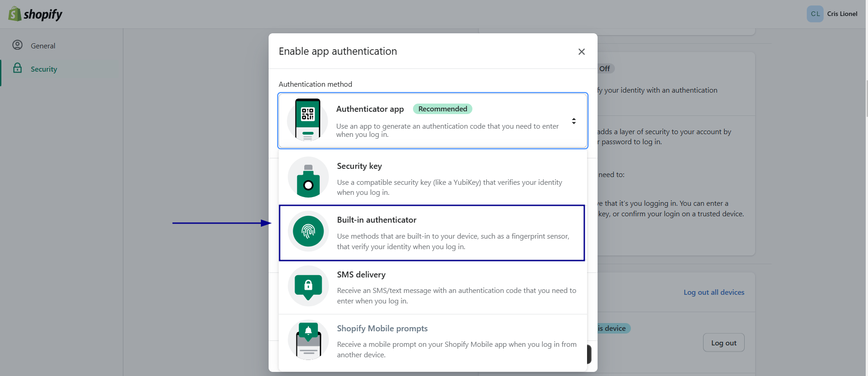Open the Cris Lionel account menu
Viewport: 868px width, 376px height.
pyautogui.click(x=832, y=14)
